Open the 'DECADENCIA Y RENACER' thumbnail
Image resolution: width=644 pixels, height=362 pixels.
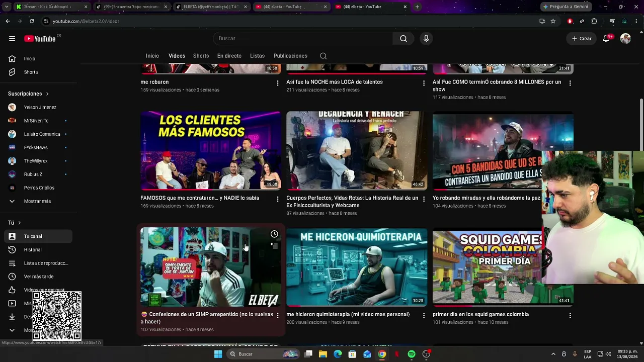(x=357, y=151)
